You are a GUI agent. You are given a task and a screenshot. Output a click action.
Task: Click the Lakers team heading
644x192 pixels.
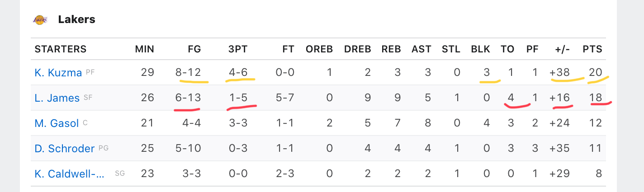76,19
